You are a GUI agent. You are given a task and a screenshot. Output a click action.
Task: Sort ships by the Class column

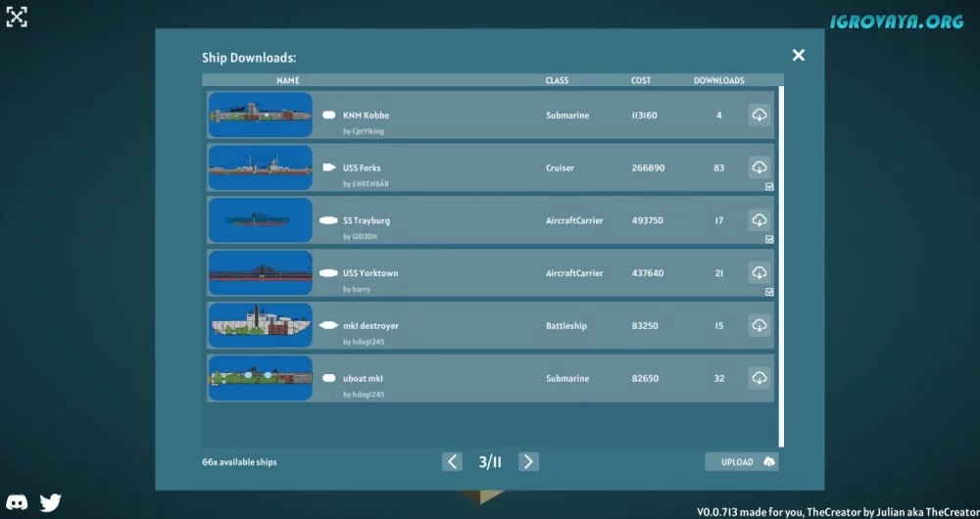pos(557,80)
